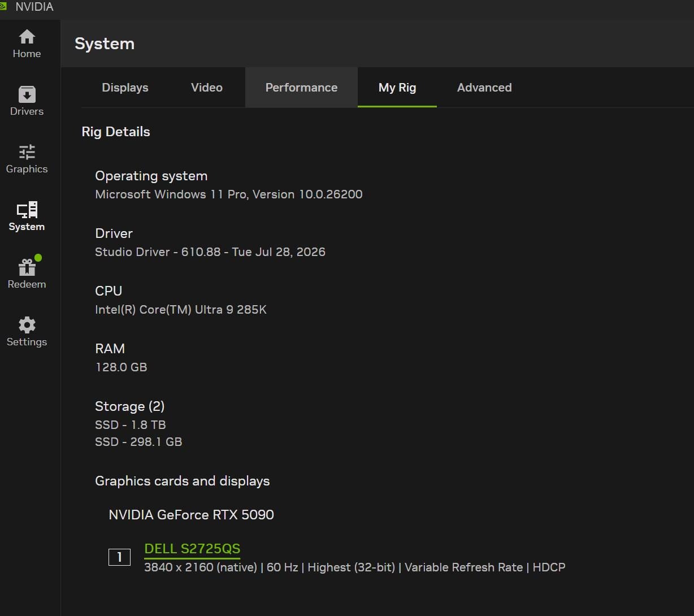
Task: Open the Home section in the sidebar
Action: (x=27, y=44)
